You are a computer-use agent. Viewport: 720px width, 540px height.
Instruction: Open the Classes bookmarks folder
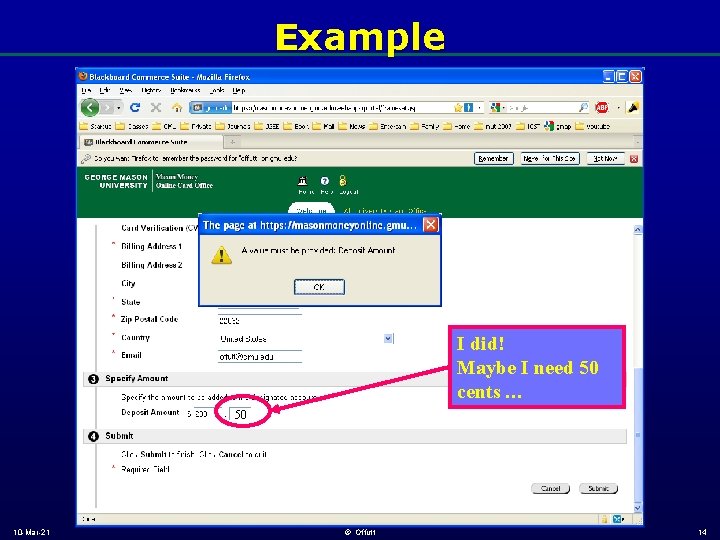[x=132, y=126]
